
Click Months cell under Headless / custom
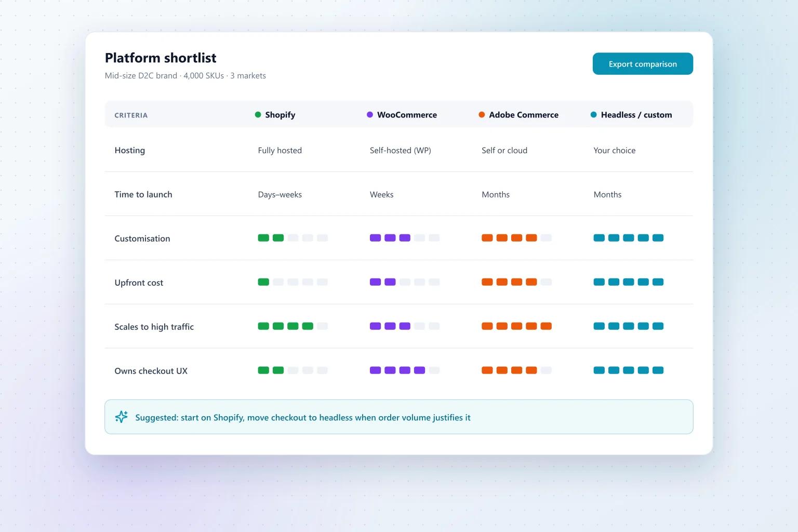pyautogui.click(x=607, y=194)
